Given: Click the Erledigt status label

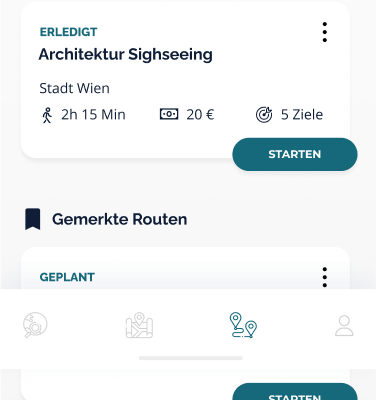Looking at the screenshot, I should click(69, 32).
